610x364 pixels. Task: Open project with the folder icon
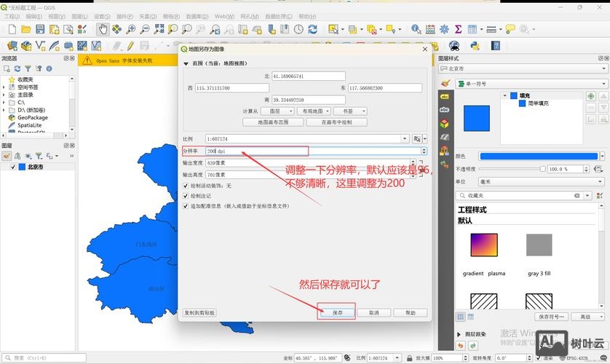pos(26,29)
